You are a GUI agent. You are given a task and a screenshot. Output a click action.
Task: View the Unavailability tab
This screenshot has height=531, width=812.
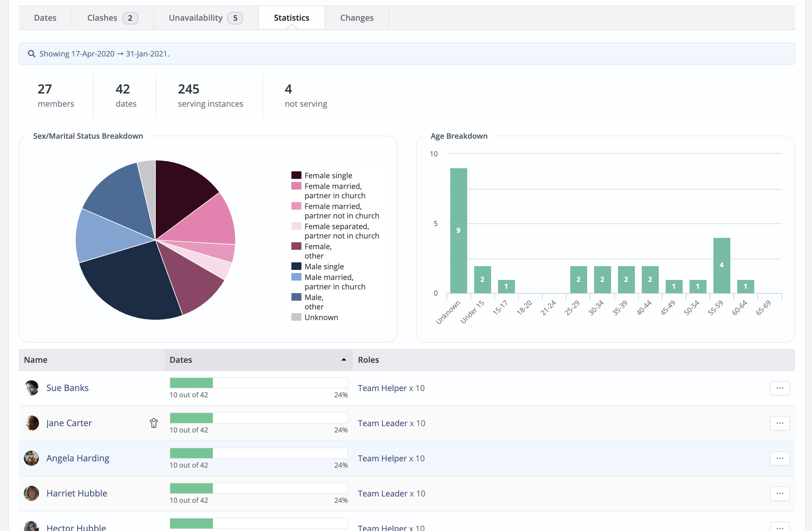pyautogui.click(x=196, y=17)
